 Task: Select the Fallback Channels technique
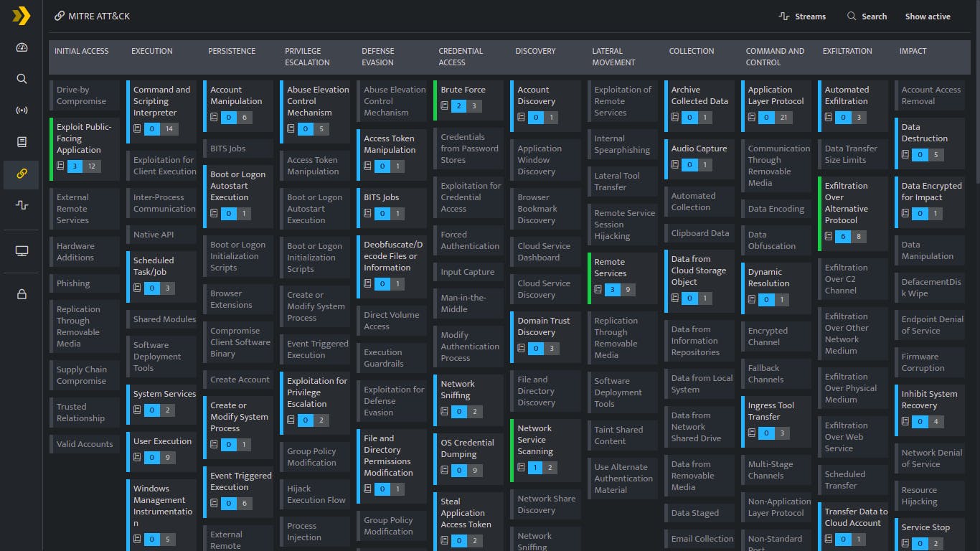[x=776, y=374]
